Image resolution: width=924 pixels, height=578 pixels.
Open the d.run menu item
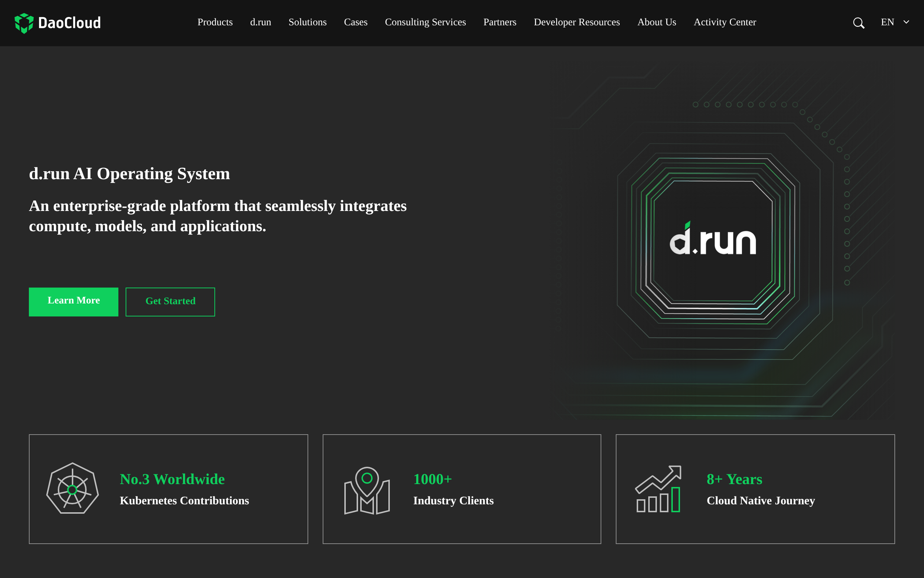tap(260, 22)
